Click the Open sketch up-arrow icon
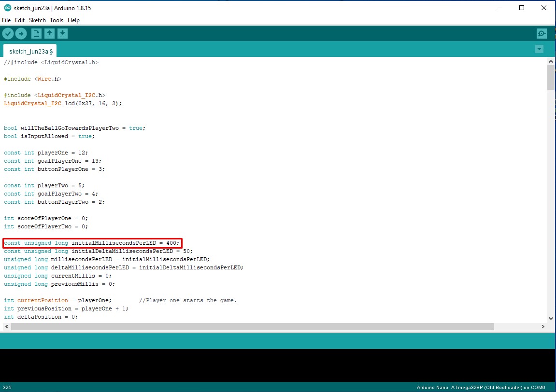 coord(49,33)
